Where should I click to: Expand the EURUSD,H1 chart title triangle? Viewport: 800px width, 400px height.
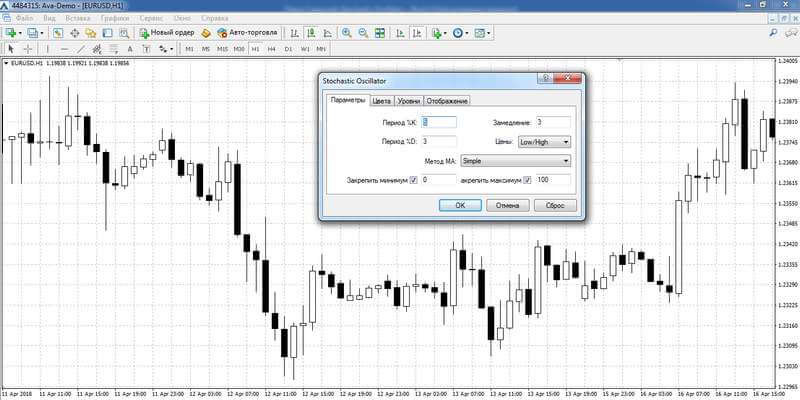pos(6,63)
